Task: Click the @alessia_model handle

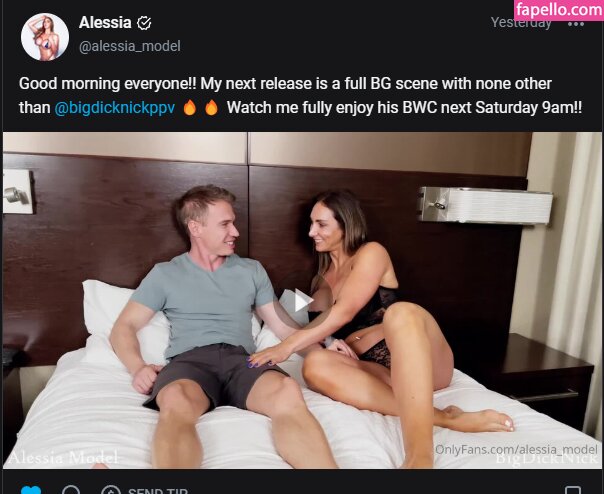Action: tap(129, 46)
